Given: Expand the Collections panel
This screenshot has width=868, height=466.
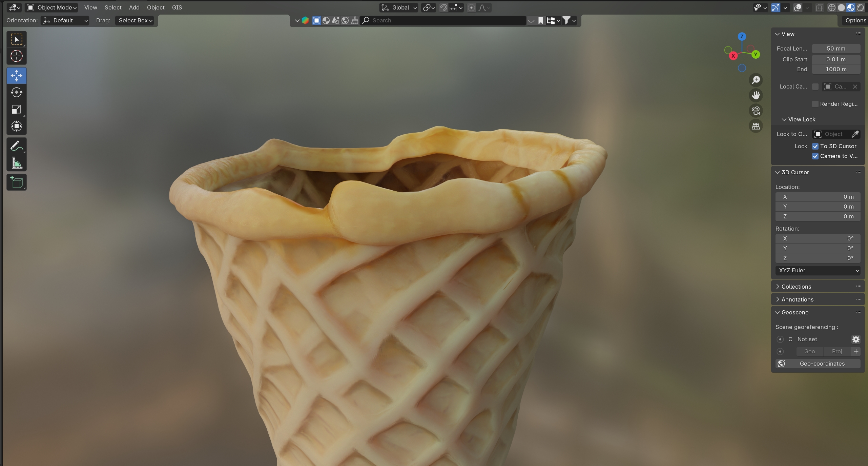Looking at the screenshot, I should (x=796, y=287).
